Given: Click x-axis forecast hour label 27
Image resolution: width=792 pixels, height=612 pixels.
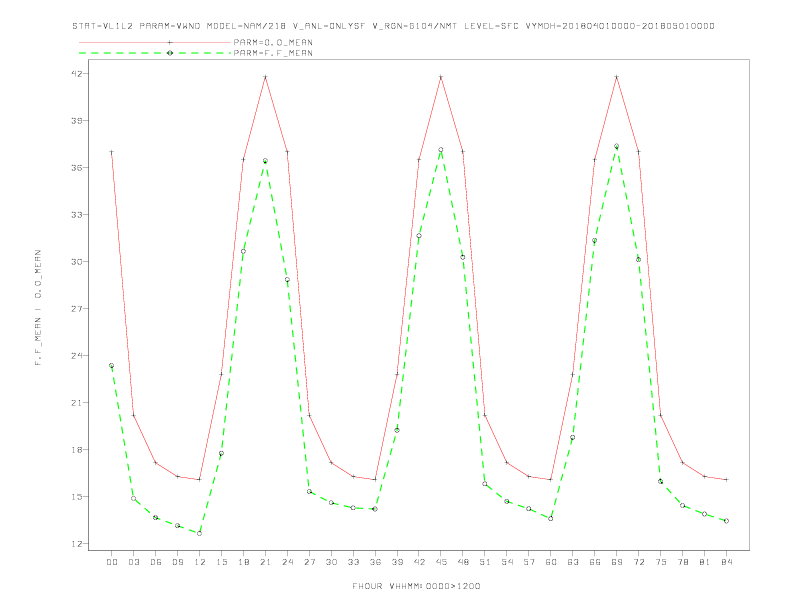Looking at the screenshot, I should [x=309, y=562].
